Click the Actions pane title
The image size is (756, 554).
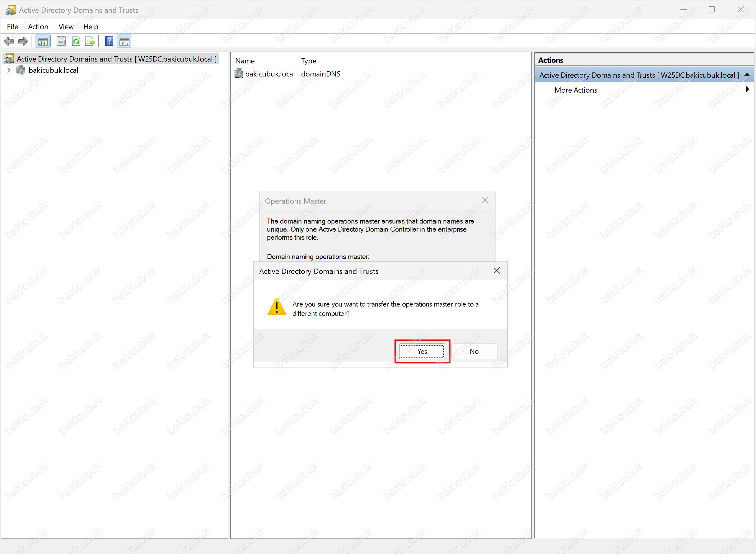[551, 60]
